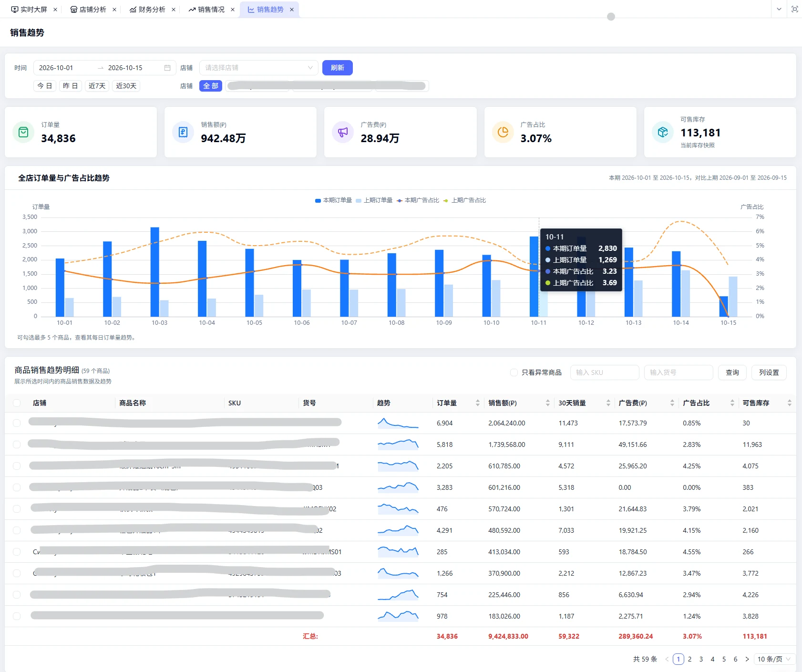
Task: Sort by 可售库存 column arrows
Action: [790, 403]
